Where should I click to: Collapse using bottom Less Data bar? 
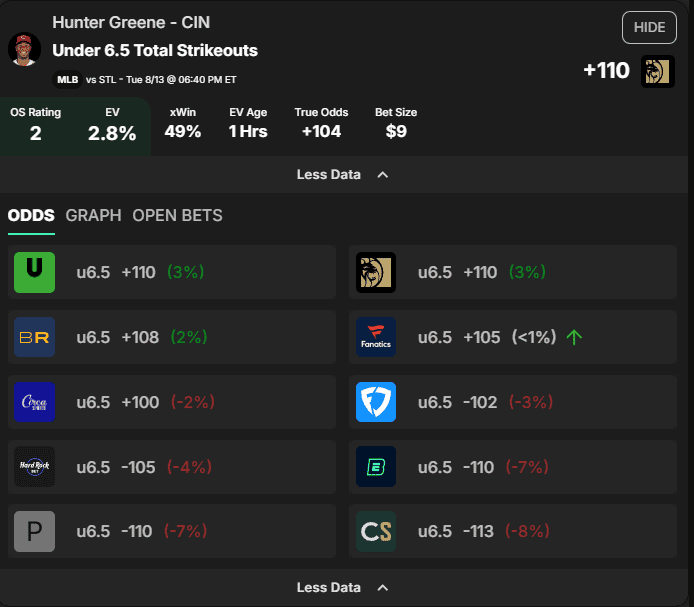click(344, 588)
